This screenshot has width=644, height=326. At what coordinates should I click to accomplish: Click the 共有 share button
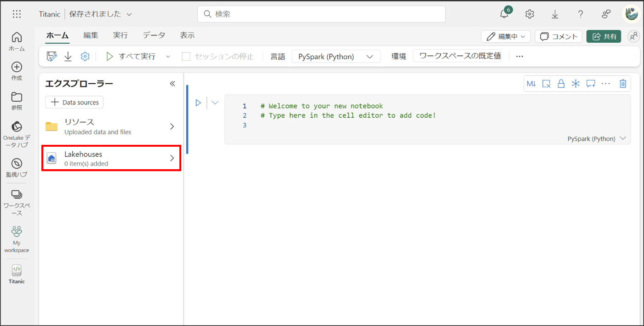tap(604, 36)
